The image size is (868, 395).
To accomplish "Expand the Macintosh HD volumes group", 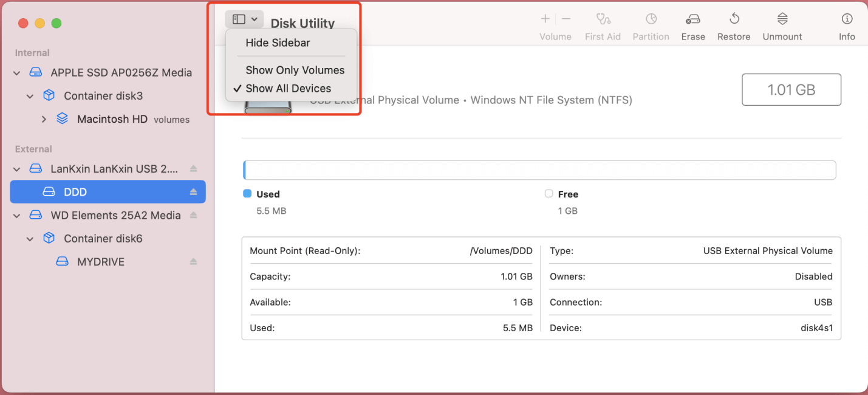I will tap(44, 120).
